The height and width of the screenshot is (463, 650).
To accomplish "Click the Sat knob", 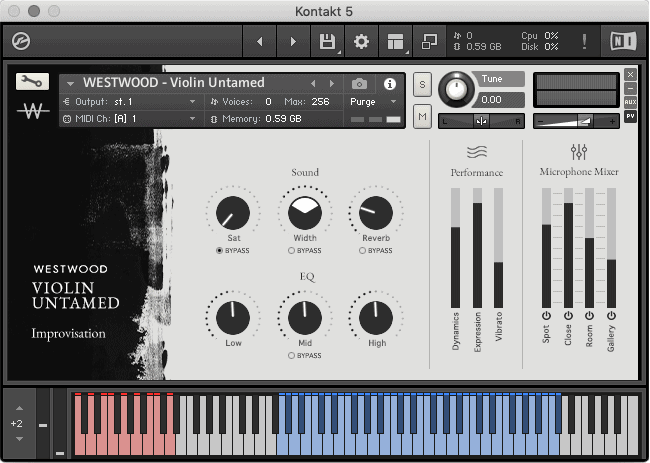I will coord(233,213).
